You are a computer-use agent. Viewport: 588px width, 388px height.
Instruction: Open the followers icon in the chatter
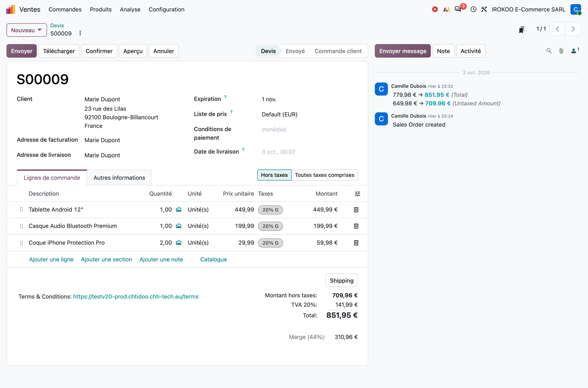[575, 51]
